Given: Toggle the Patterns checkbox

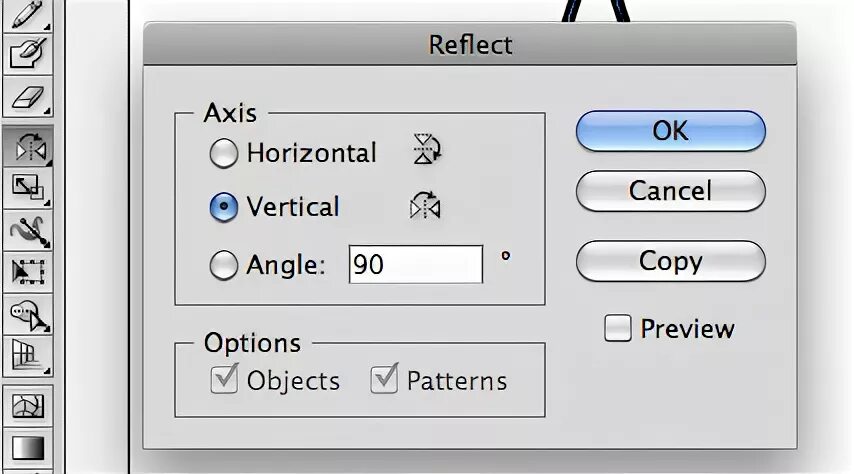Looking at the screenshot, I should coord(384,380).
